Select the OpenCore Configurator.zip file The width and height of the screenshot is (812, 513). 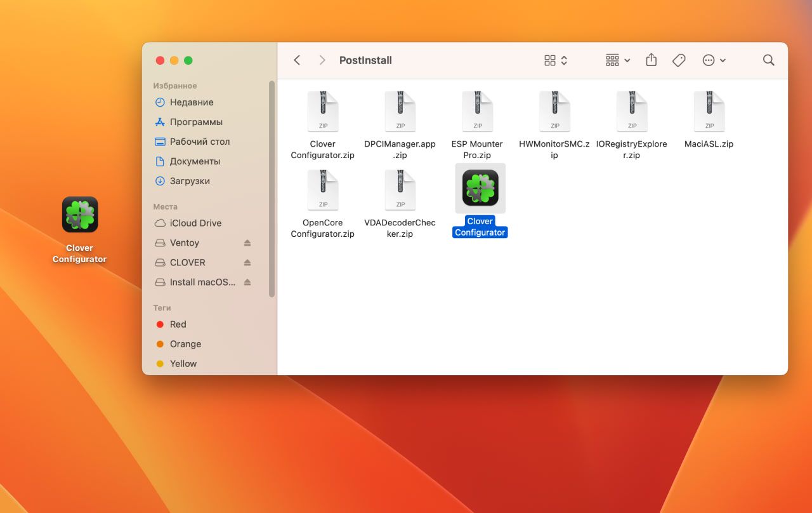pyautogui.click(x=323, y=190)
